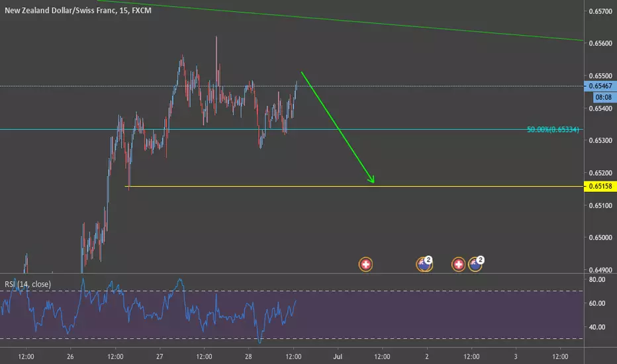
Task: Click the 0.64900 price axis label
Action: click(x=600, y=270)
